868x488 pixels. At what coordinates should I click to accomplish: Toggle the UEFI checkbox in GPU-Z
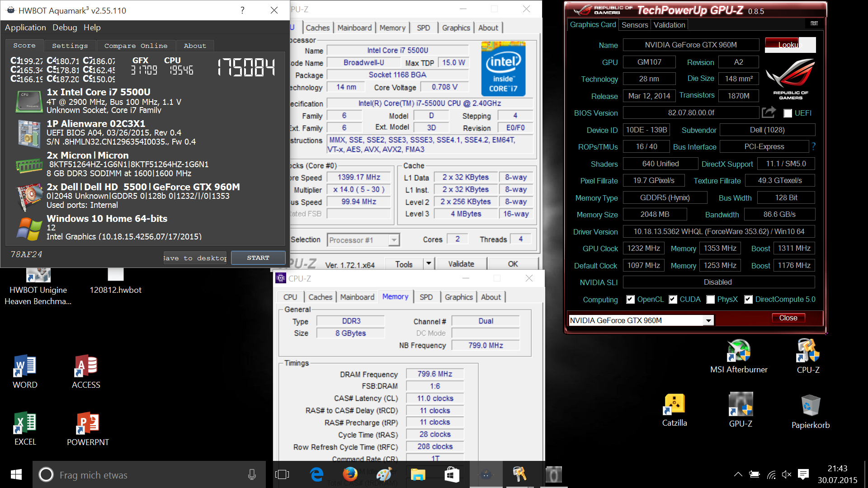click(788, 113)
